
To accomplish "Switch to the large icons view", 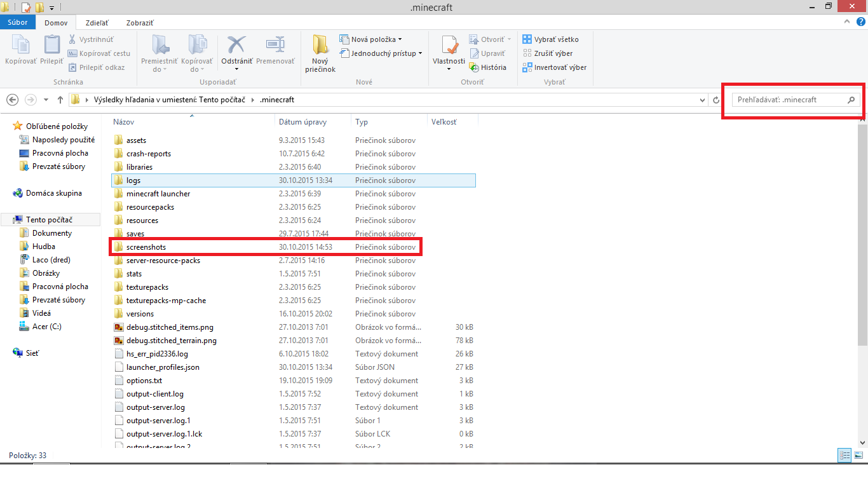I will [858, 455].
